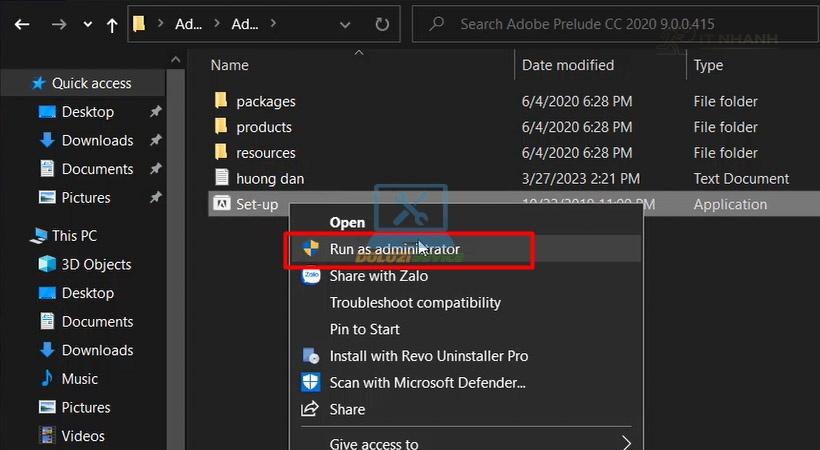The width and height of the screenshot is (820, 450).
Task: Open Recent locations dropdown arrow
Action: coord(87,23)
